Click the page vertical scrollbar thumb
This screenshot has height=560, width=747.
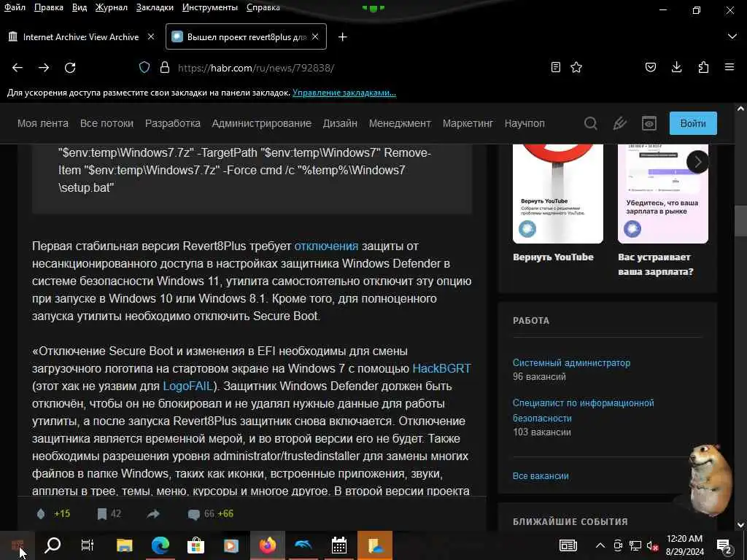pyautogui.click(x=740, y=220)
